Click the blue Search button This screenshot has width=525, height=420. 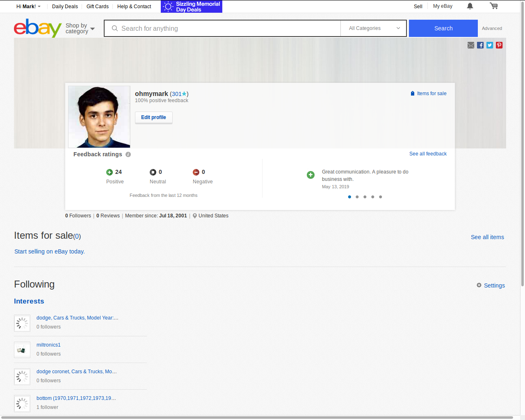[443, 28]
